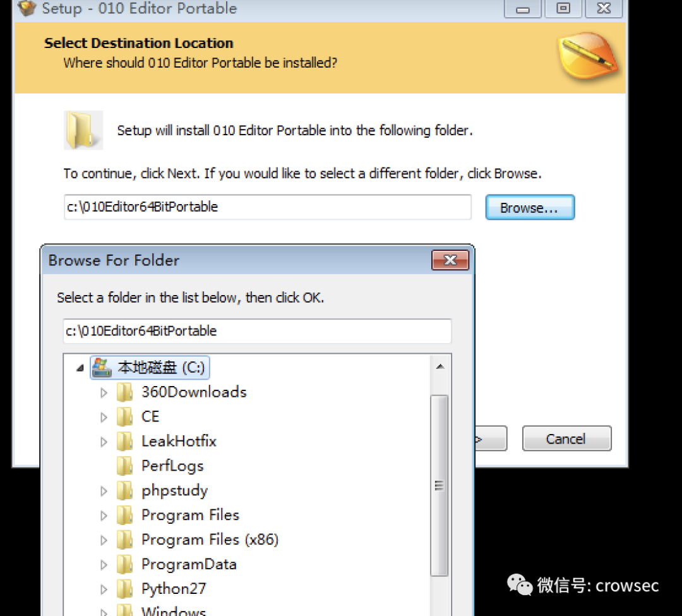Select phpstudy in the folder tree
This screenshot has height=616, width=682.
(x=174, y=491)
